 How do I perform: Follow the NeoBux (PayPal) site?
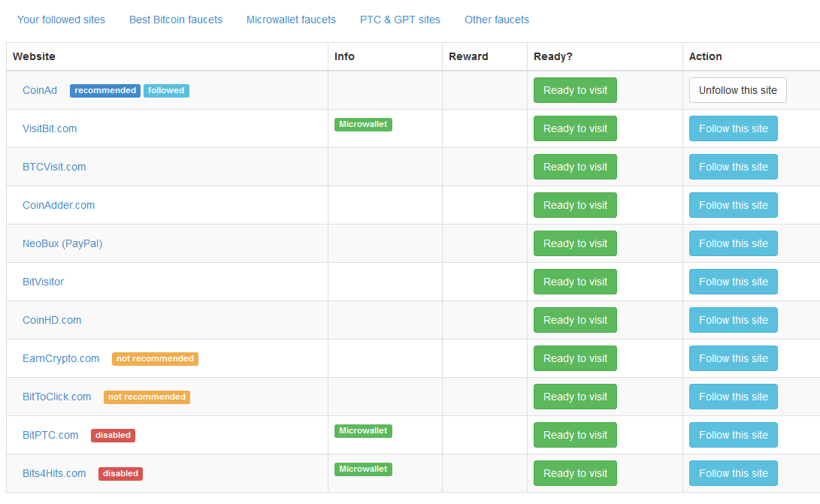pos(733,243)
